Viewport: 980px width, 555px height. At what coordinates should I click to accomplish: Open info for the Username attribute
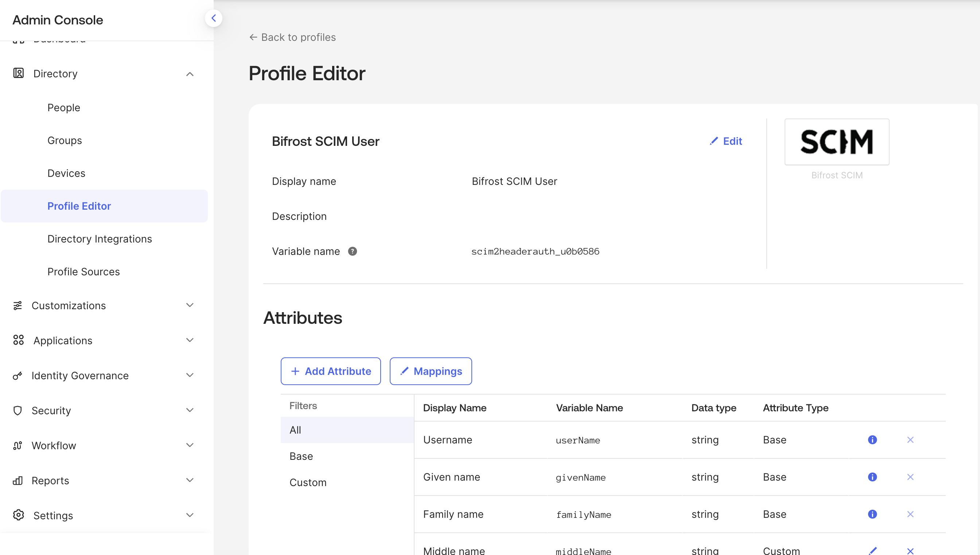(x=872, y=440)
